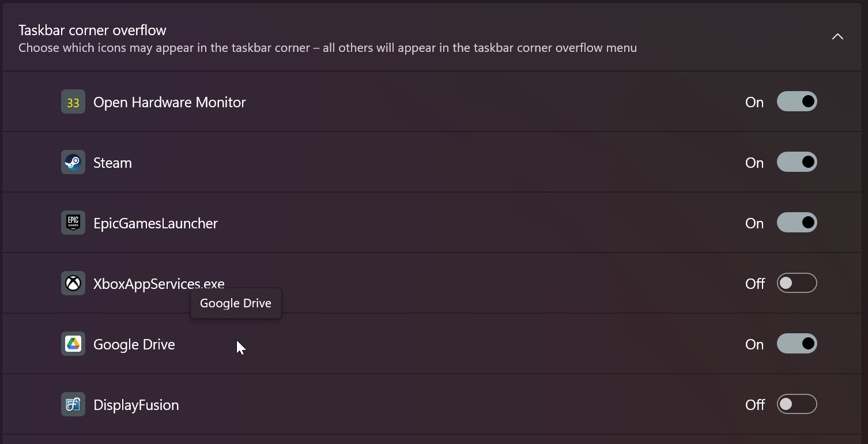Image resolution: width=868 pixels, height=444 pixels.
Task: Click the XboxAppServices.exe text label
Action: coord(159,284)
